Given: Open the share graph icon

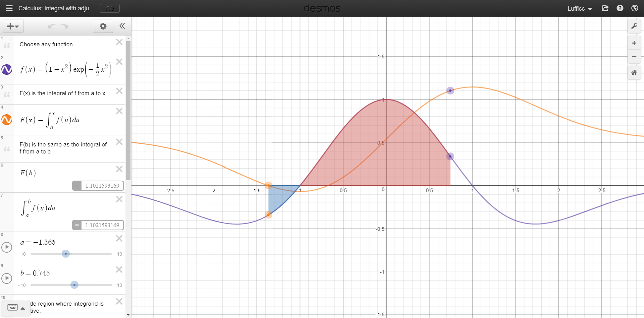Looking at the screenshot, I should tap(605, 8).
